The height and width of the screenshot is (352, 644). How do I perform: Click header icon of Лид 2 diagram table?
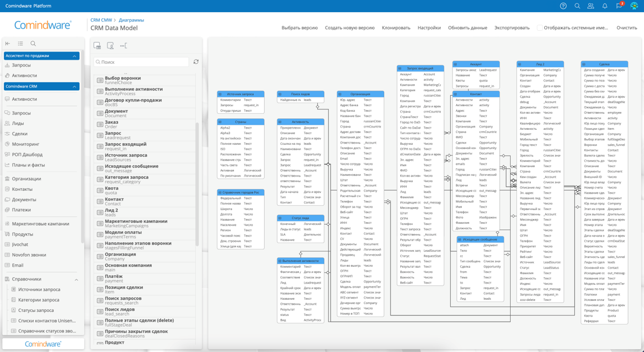[x=520, y=64]
